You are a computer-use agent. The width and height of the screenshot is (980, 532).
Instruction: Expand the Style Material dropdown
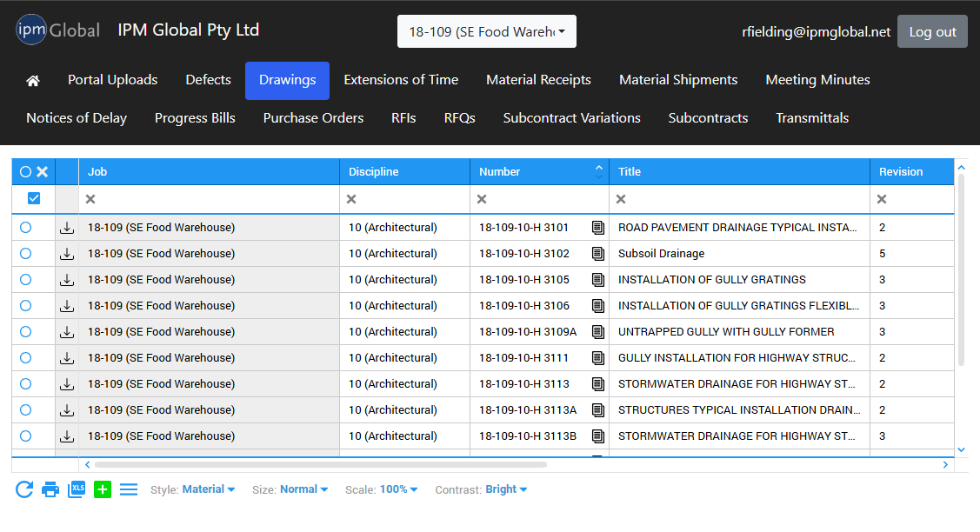click(208, 489)
